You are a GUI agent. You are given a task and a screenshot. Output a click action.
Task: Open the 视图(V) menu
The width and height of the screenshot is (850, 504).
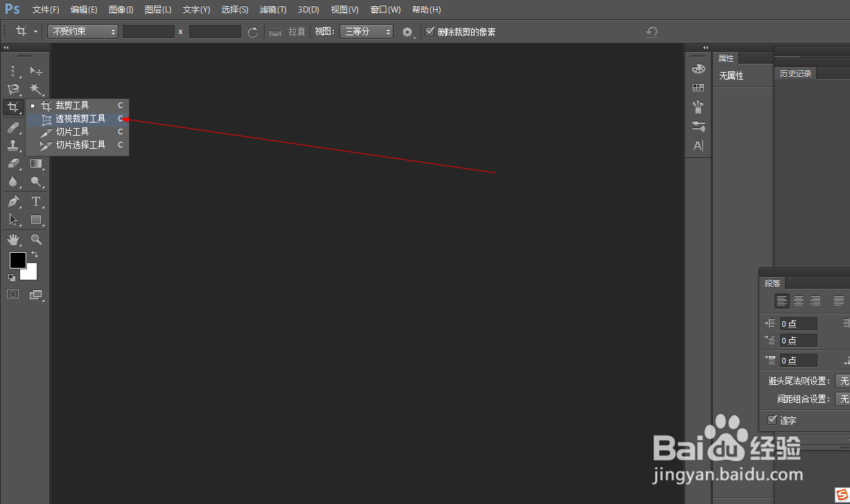click(x=344, y=10)
